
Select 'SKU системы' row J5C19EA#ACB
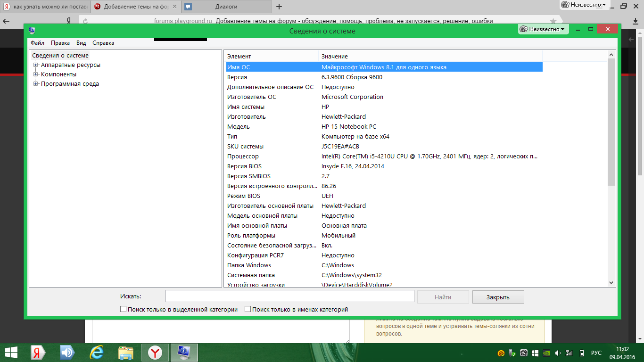pos(384,146)
